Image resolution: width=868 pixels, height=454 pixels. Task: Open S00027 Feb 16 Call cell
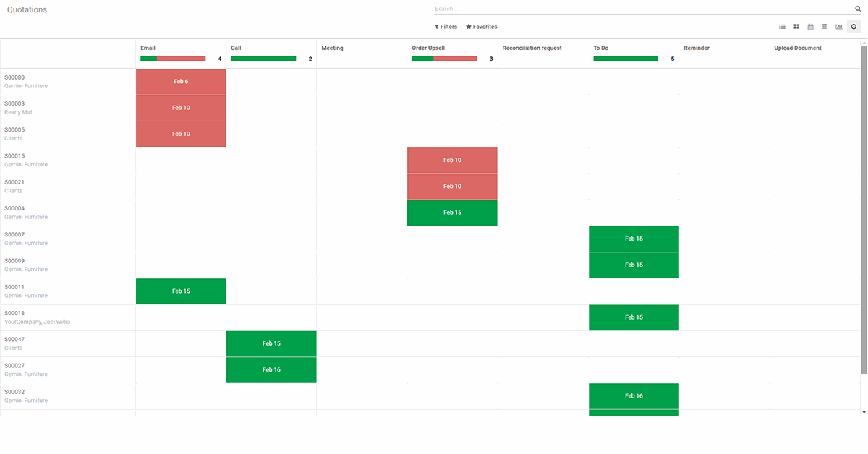coord(271,369)
